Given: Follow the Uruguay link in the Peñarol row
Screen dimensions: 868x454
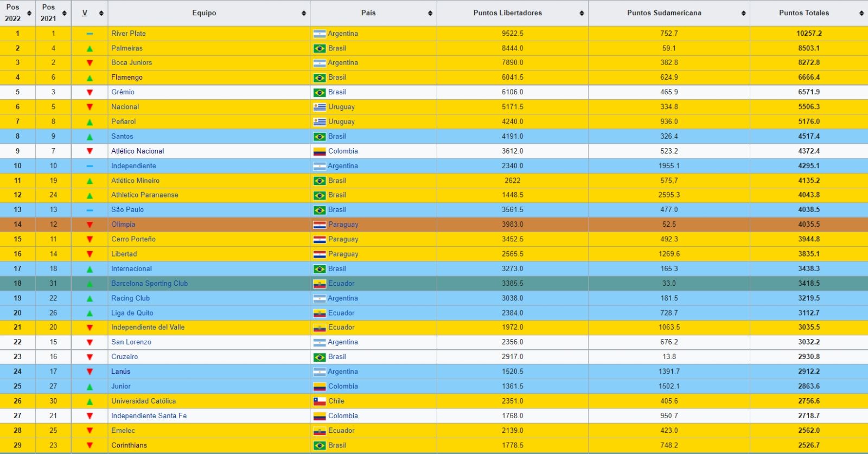Looking at the screenshot, I should (x=341, y=122).
